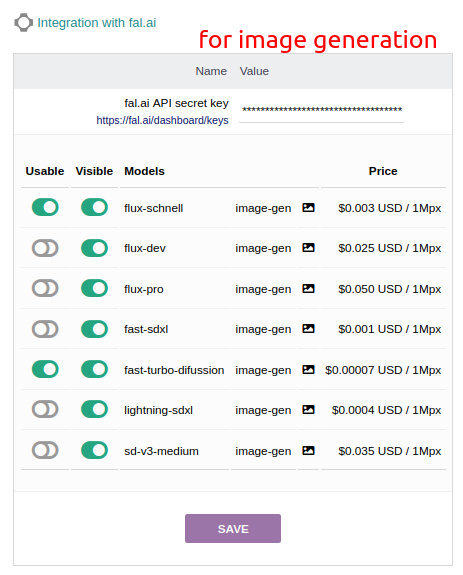This screenshot has height=575, width=463.
Task: Click image-gen label in lightning-sdxl row
Action: coord(263,411)
